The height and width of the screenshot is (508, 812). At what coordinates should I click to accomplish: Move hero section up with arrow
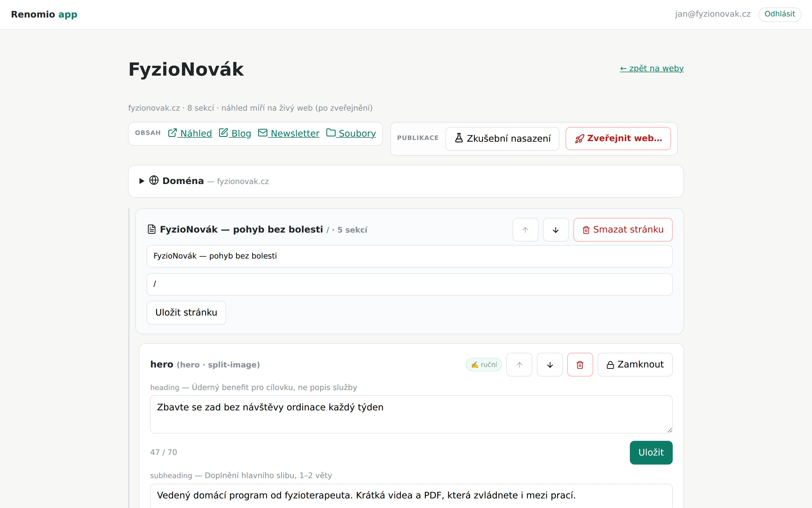(519, 365)
